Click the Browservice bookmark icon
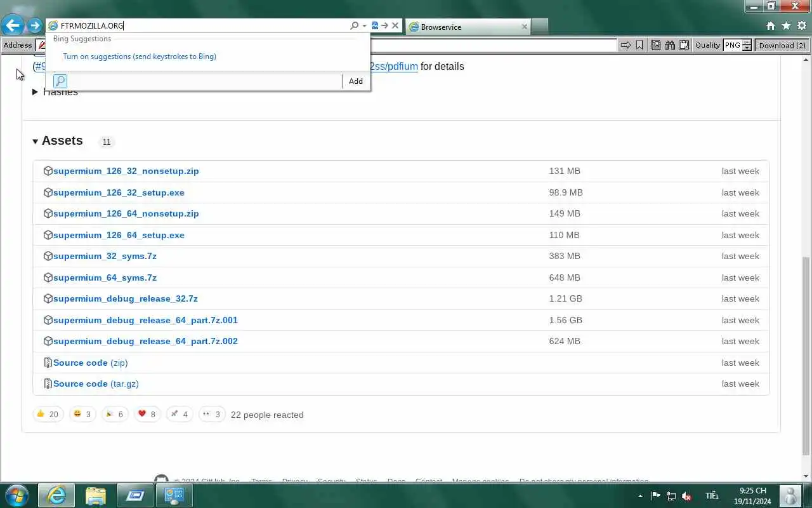Viewport: 812px width, 508px height. pos(639,45)
